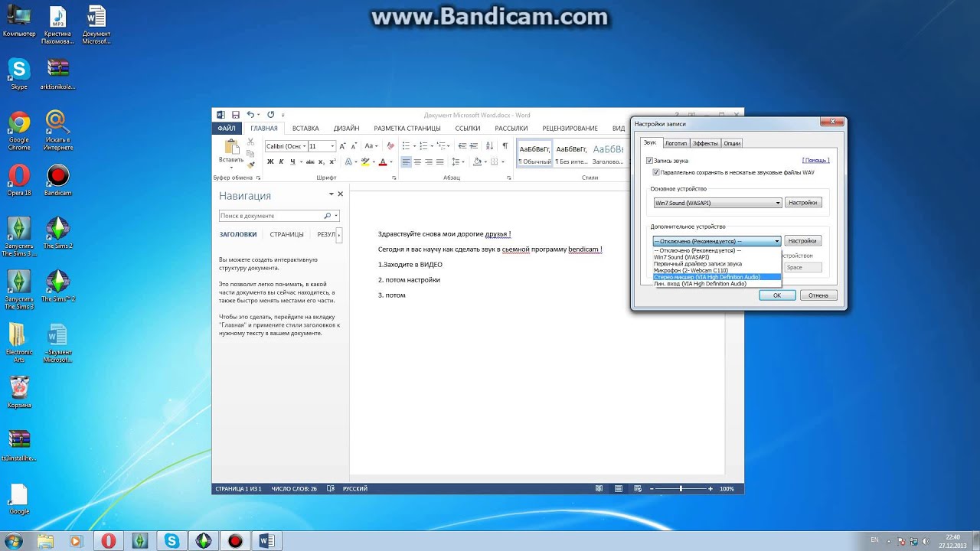Click the Redo icon in Word's quick access
The width and height of the screenshot is (980, 551).
(x=270, y=115)
